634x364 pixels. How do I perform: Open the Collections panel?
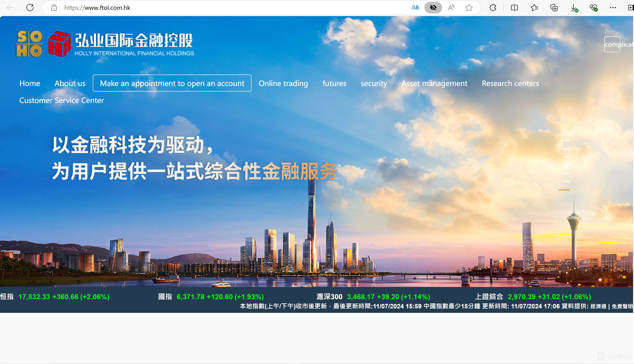554,8
